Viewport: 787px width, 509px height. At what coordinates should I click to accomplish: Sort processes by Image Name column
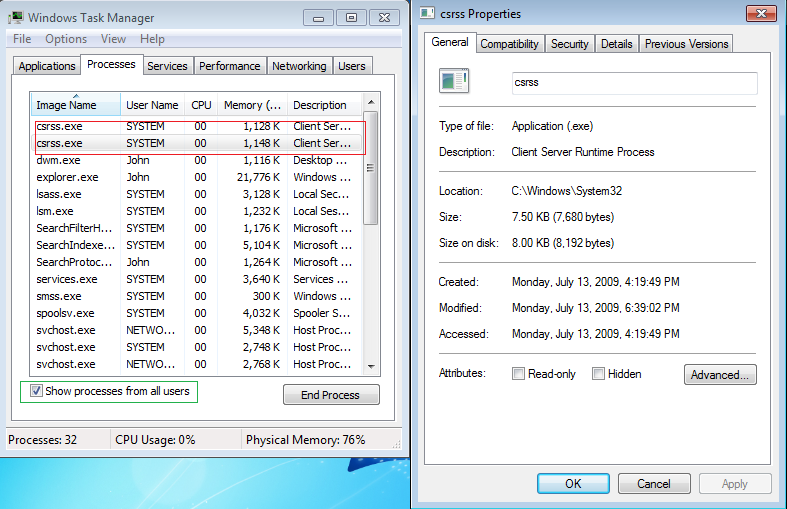pos(76,105)
